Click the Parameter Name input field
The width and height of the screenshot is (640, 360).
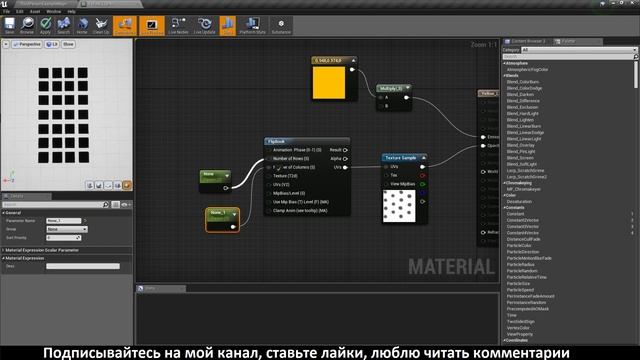pos(64,221)
